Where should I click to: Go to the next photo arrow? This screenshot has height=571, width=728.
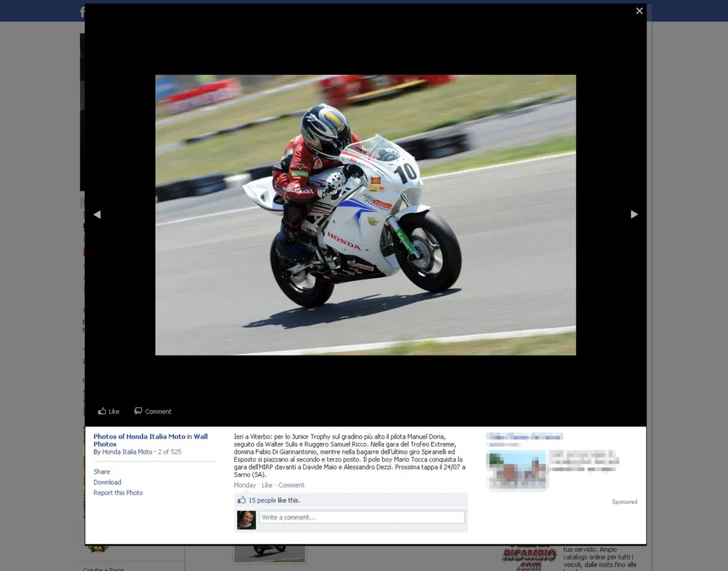tap(634, 214)
